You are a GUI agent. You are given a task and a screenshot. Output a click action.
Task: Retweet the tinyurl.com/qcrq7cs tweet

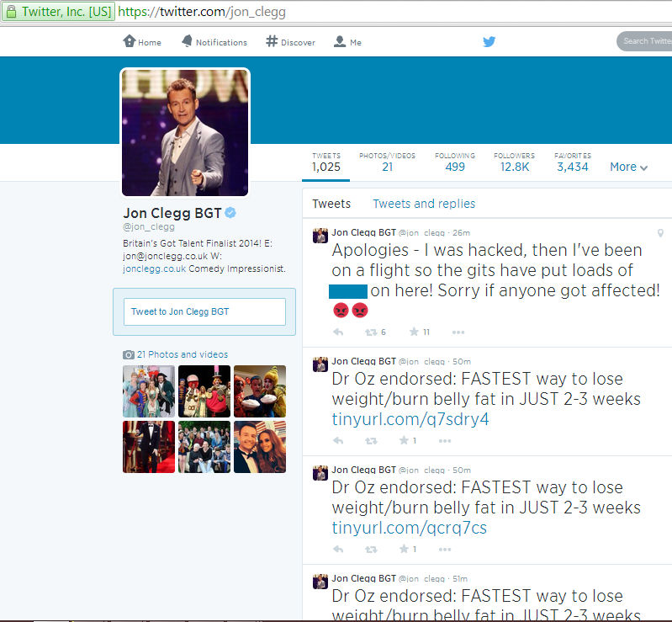371,549
